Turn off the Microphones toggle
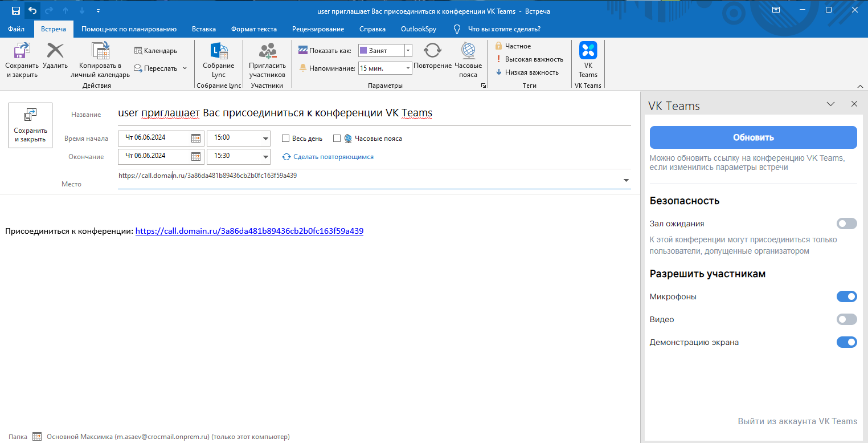Image resolution: width=868 pixels, height=443 pixels. [x=846, y=296]
